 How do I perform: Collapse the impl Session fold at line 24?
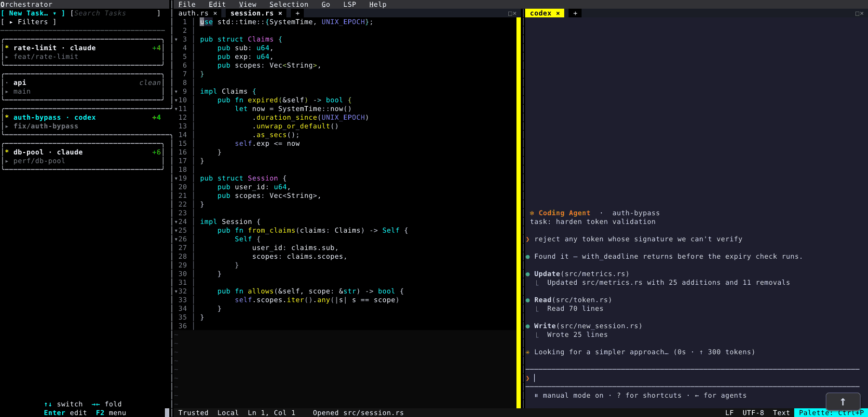pyautogui.click(x=176, y=222)
